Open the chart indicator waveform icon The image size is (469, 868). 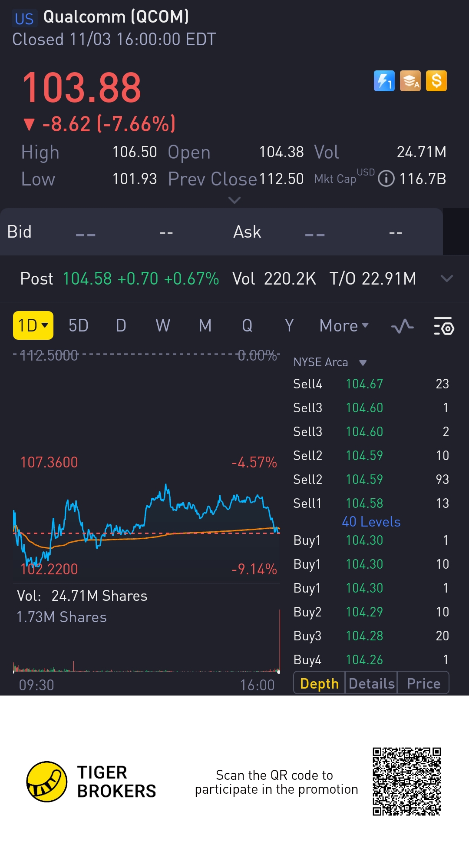[402, 326]
